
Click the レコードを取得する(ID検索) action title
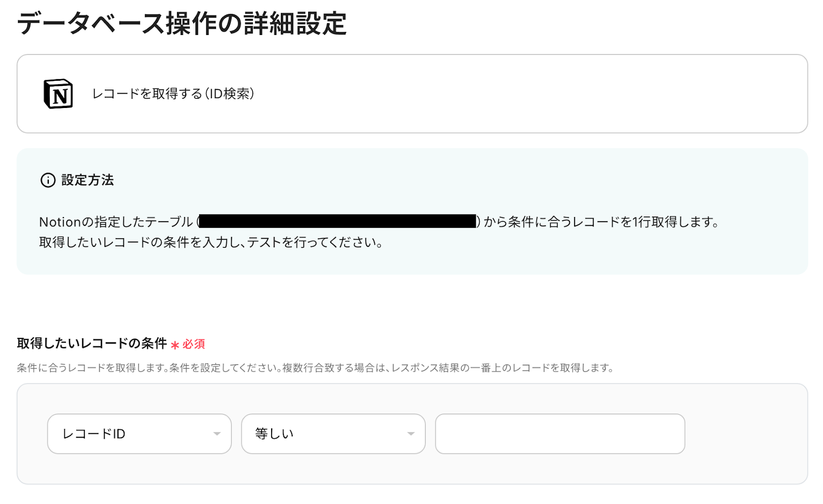tap(173, 94)
